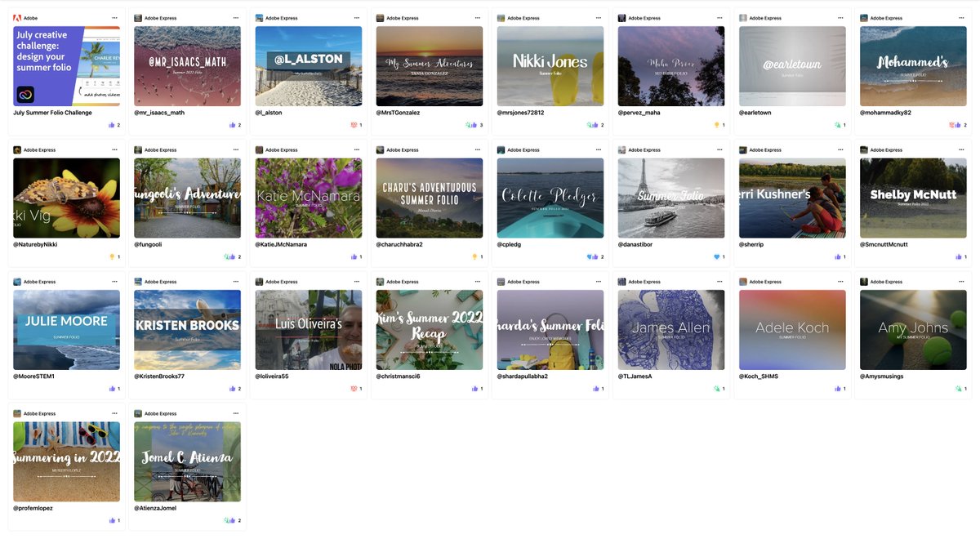Open the @charuchhabra2 profile link

coord(400,243)
